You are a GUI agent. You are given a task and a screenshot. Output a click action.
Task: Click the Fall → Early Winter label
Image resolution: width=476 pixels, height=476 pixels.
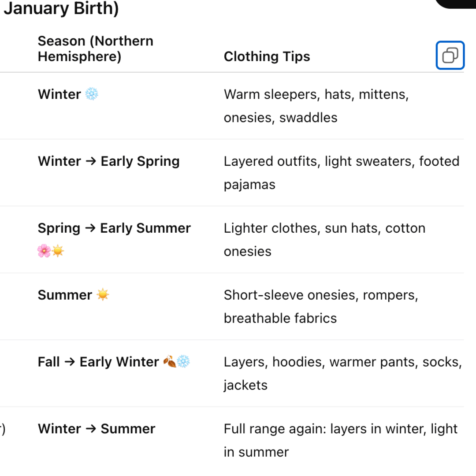tap(98, 362)
